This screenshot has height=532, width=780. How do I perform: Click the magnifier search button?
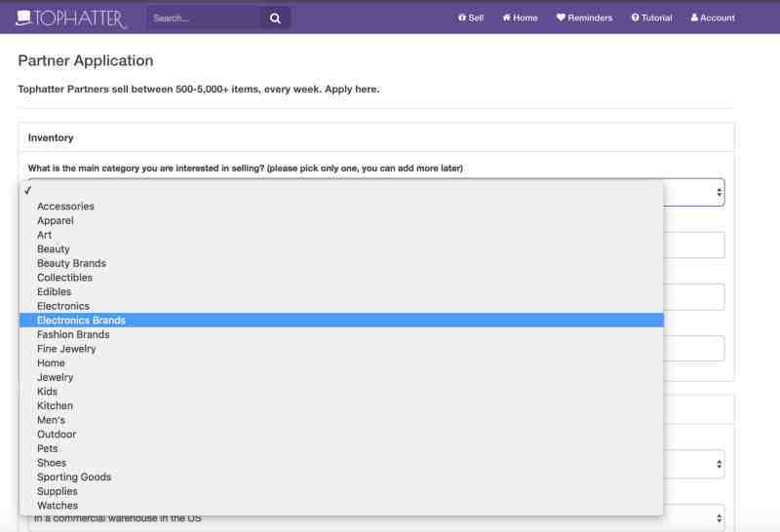point(275,19)
